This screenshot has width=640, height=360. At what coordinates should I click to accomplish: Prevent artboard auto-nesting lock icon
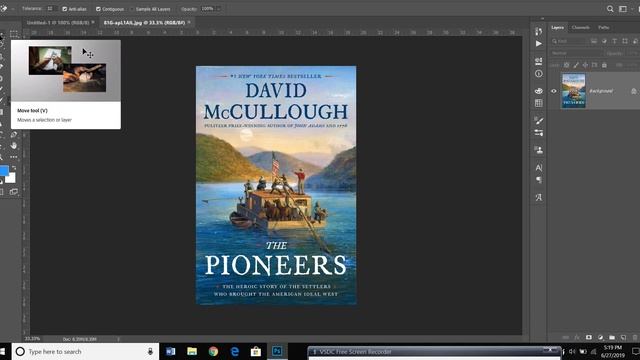tap(595, 65)
